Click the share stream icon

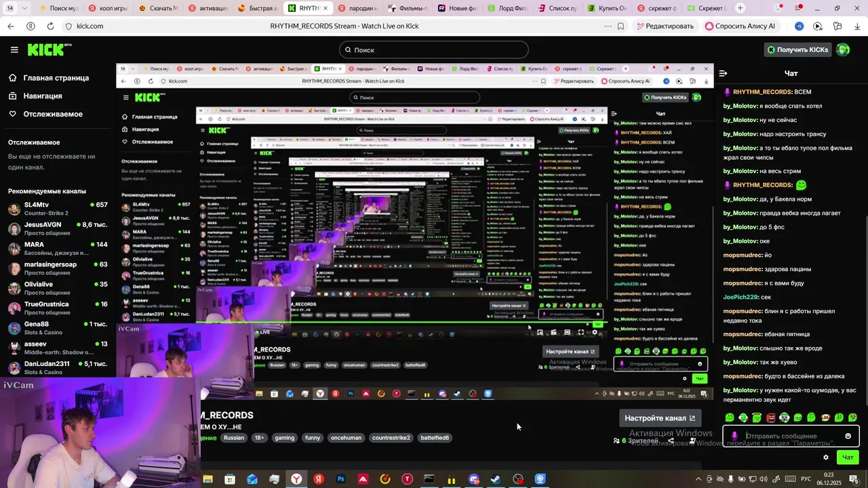[671, 441]
